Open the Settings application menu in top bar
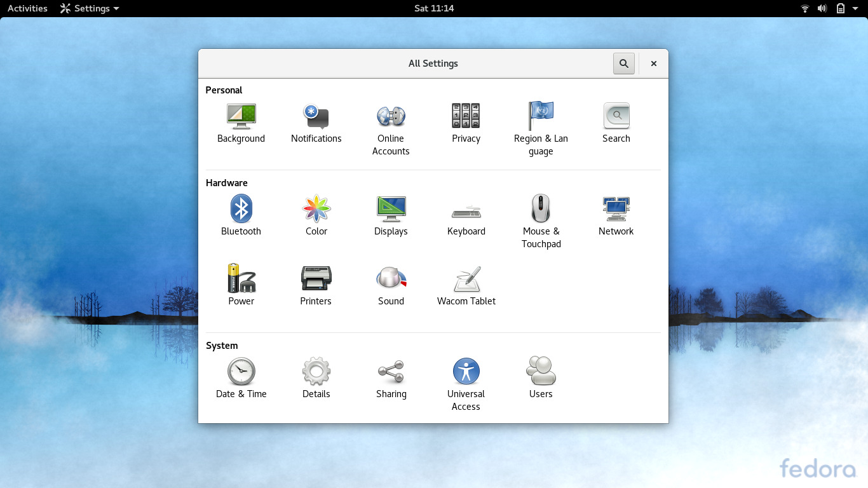Screen dimensions: 868x488 90,8
